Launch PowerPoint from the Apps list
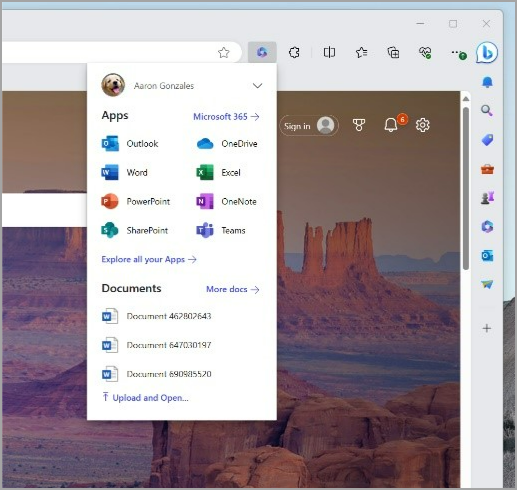 (x=136, y=201)
